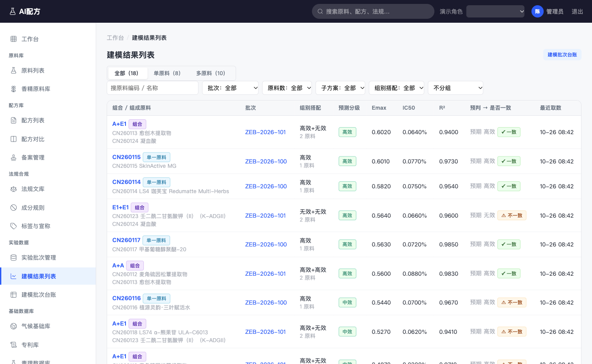Click the Emax column header
This screenshot has width=592, height=364.
pos(379,107)
